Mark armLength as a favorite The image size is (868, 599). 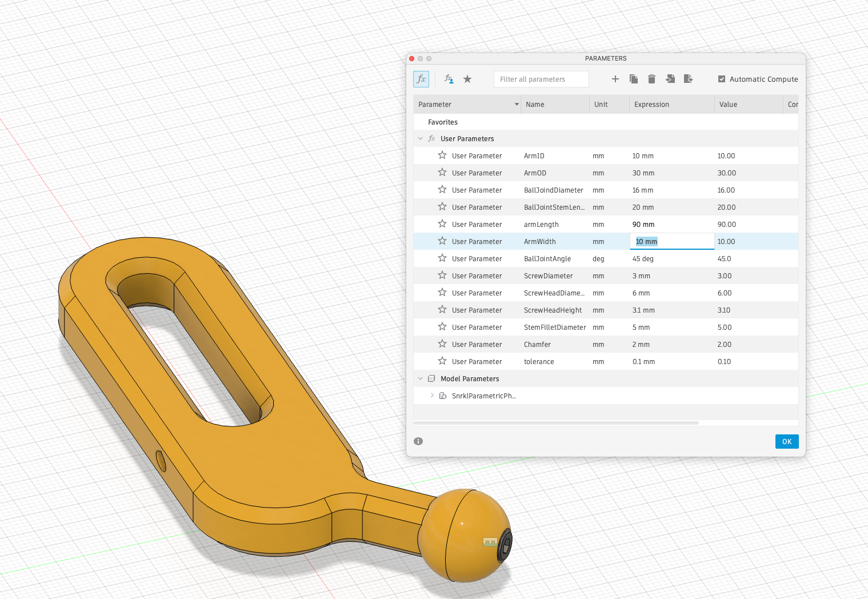[x=442, y=224]
